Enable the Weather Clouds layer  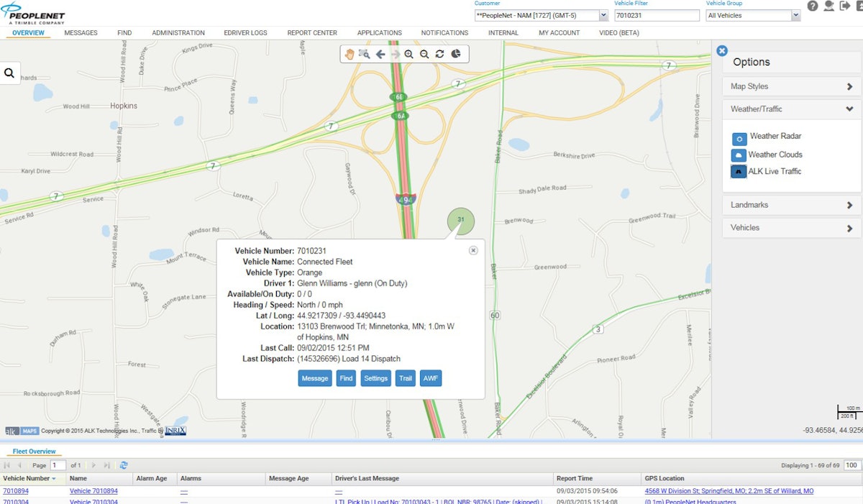pyautogui.click(x=739, y=154)
